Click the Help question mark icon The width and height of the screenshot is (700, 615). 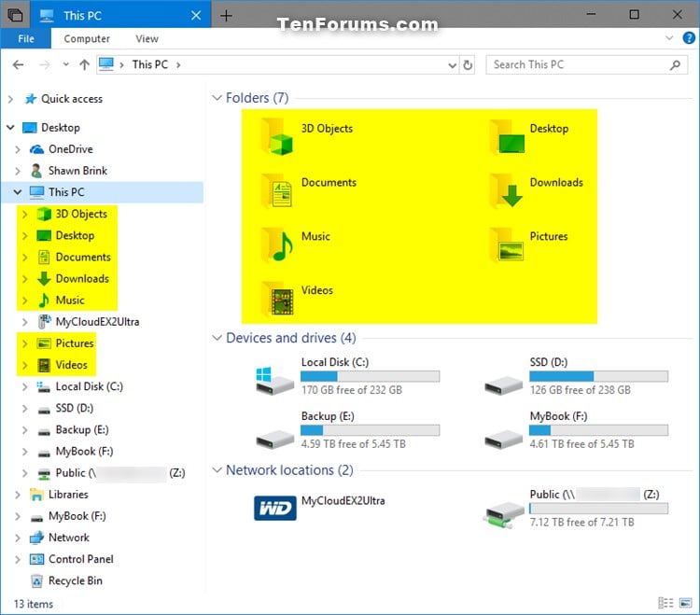coord(689,38)
